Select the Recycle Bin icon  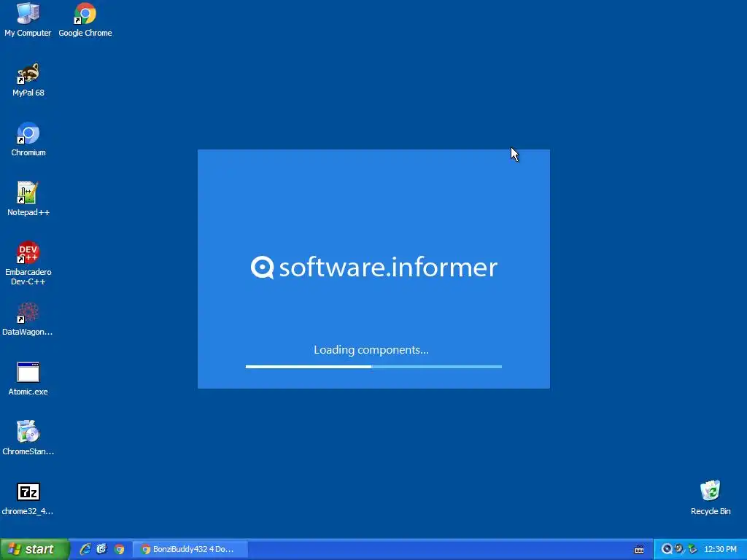[x=711, y=498]
